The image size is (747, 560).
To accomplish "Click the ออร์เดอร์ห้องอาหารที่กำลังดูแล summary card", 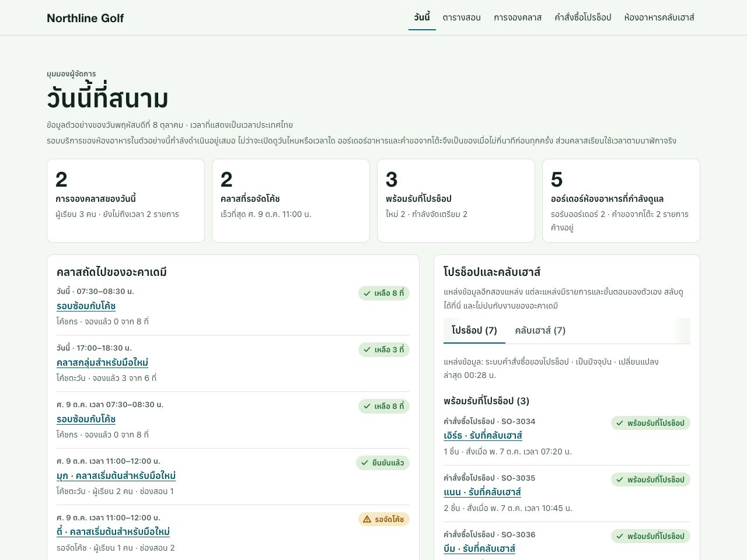I will click(x=621, y=201).
